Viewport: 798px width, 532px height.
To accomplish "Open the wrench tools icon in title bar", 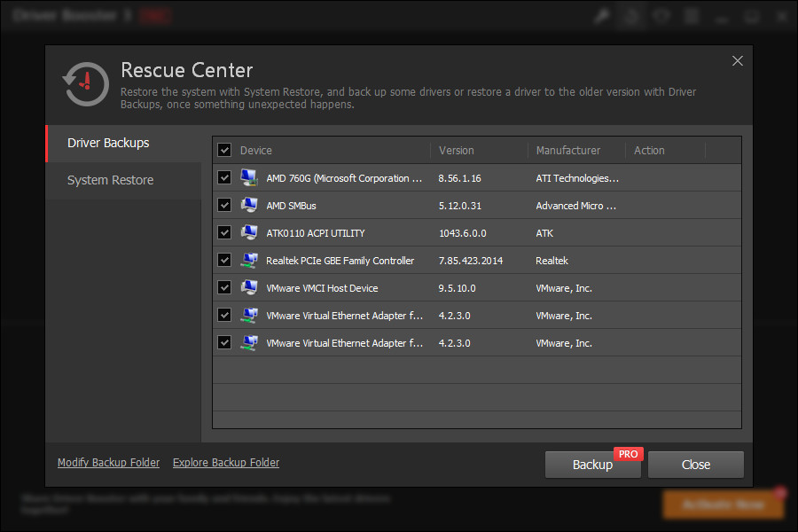I will tap(602, 15).
